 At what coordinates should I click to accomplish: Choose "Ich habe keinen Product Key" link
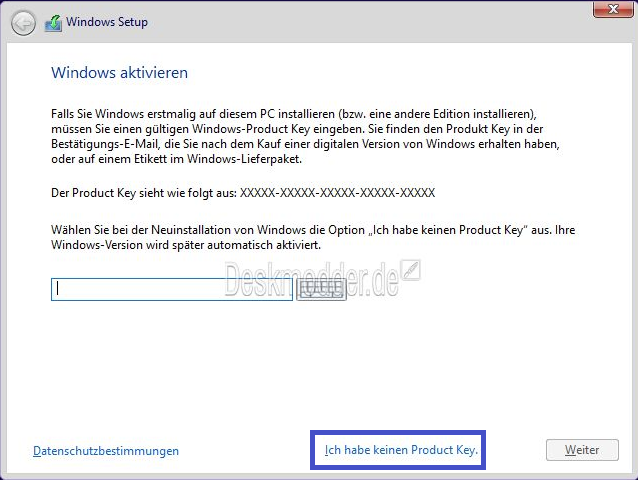(x=401, y=450)
